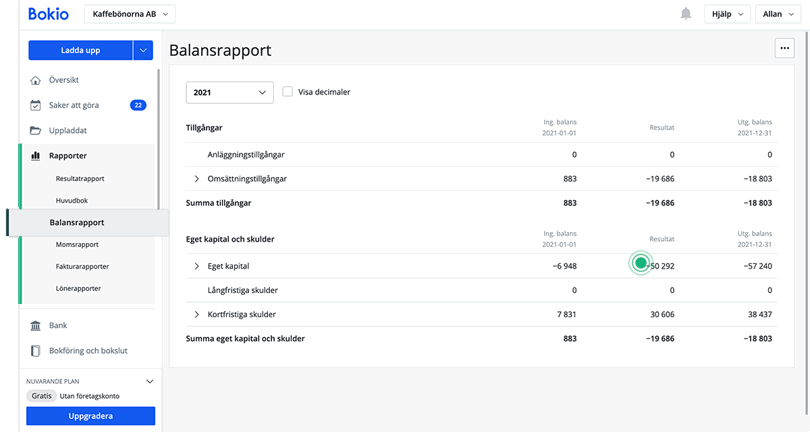Click the Kortfristiga skulder value 7 831
Screen dimensions: 810x432
coord(567,314)
